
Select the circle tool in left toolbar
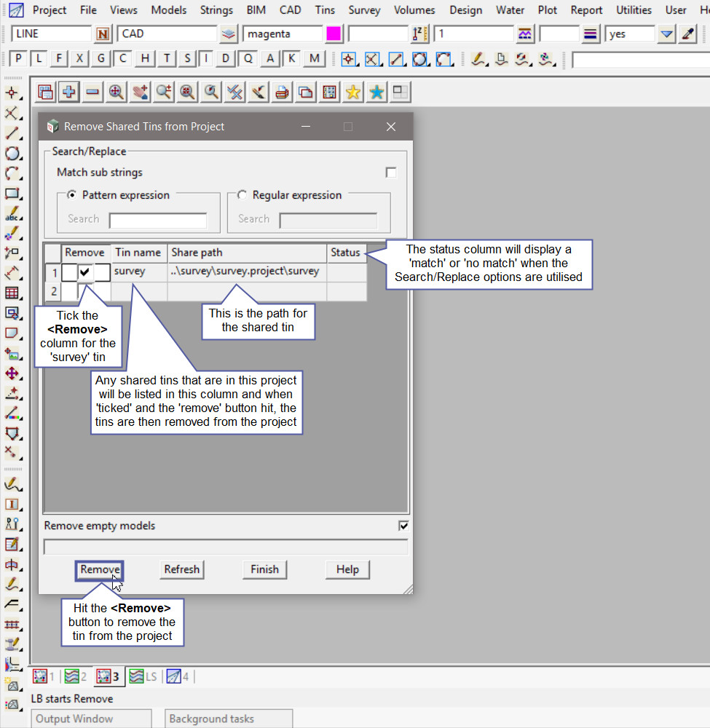pyautogui.click(x=12, y=154)
